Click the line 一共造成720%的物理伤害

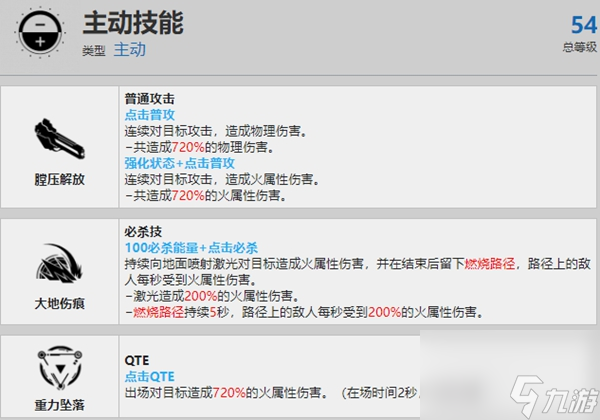coord(200,147)
